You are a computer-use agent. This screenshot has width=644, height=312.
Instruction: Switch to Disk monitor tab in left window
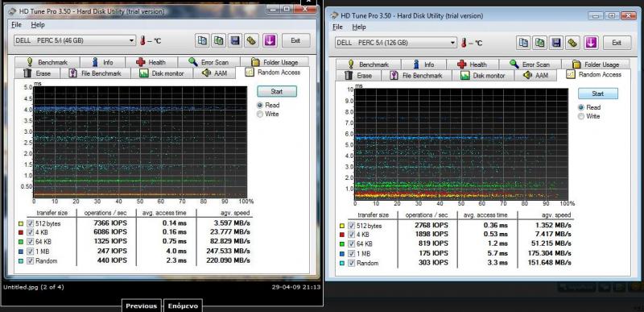162,73
